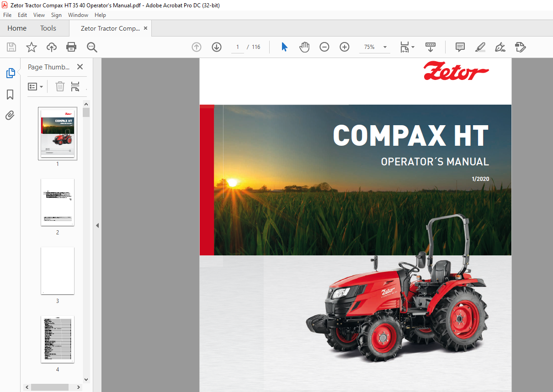Open the Bookmarks pane icon
The width and height of the screenshot is (553, 392).
coord(10,95)
